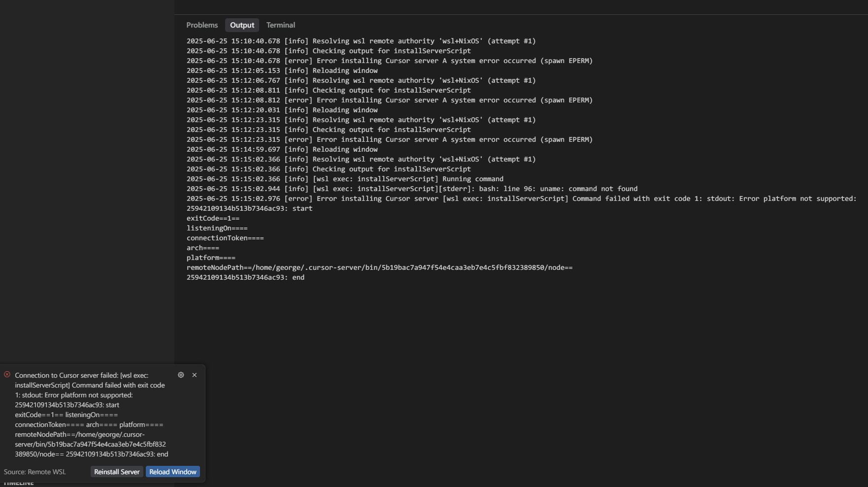Select the Output tab

(x=241, y=25)
